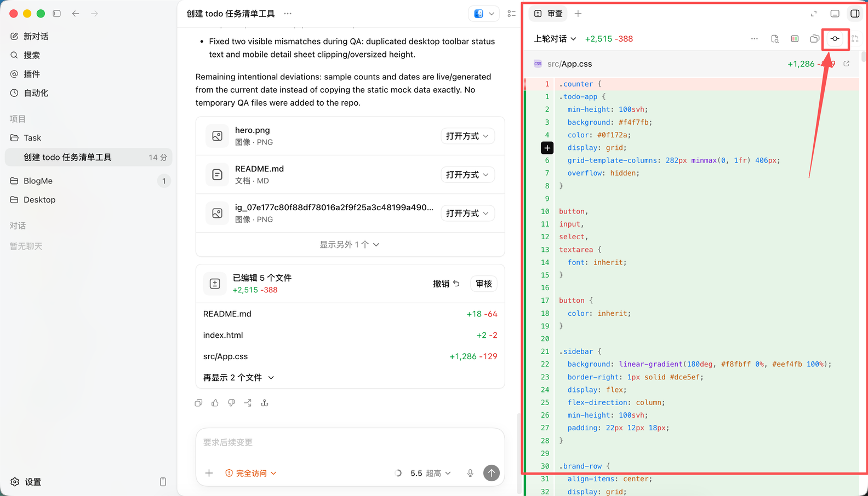This screenshot has height=496, width=868.
Task: Expand 显示另外 1 个
Action: coord(350,245)
